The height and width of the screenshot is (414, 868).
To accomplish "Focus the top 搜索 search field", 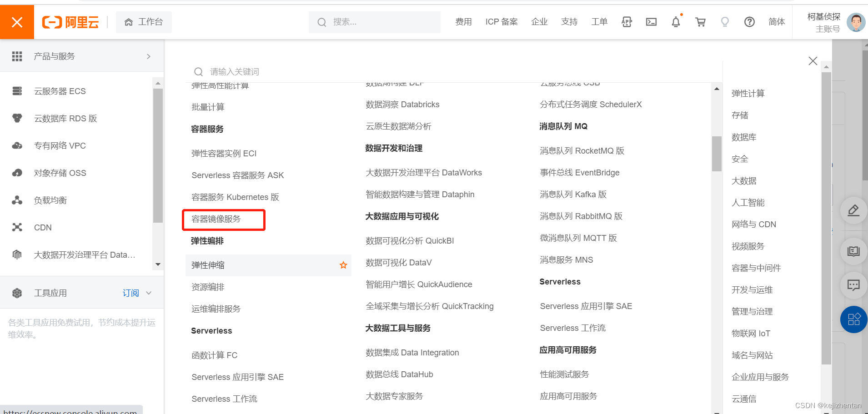I will tap(375, 22).
